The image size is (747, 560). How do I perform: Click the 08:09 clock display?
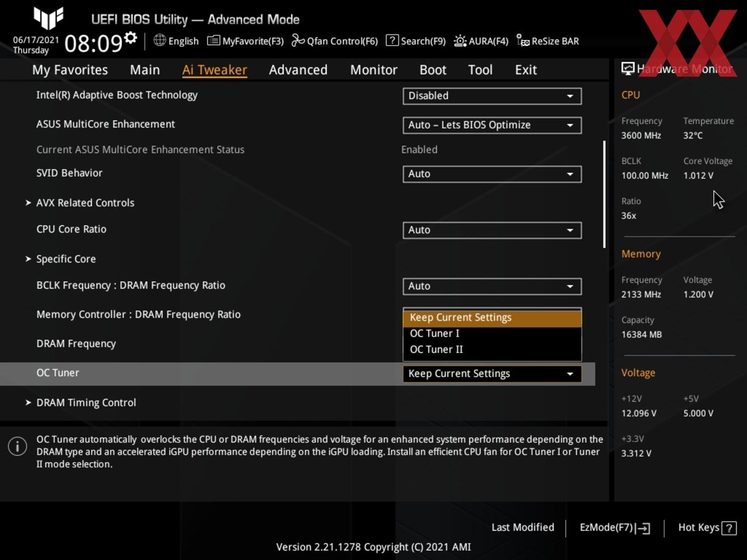click(x=93, y=43)
